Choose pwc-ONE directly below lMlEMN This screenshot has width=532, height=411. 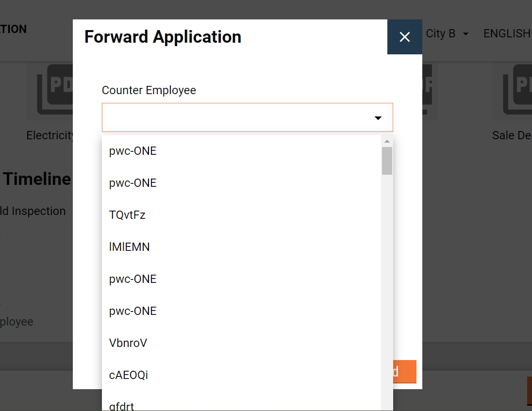133,279
